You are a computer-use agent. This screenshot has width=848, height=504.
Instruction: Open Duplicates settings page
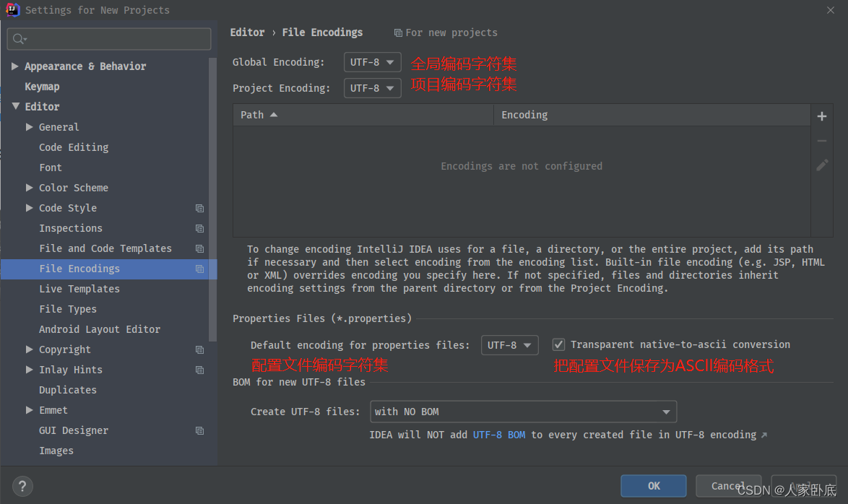[68, 390]
